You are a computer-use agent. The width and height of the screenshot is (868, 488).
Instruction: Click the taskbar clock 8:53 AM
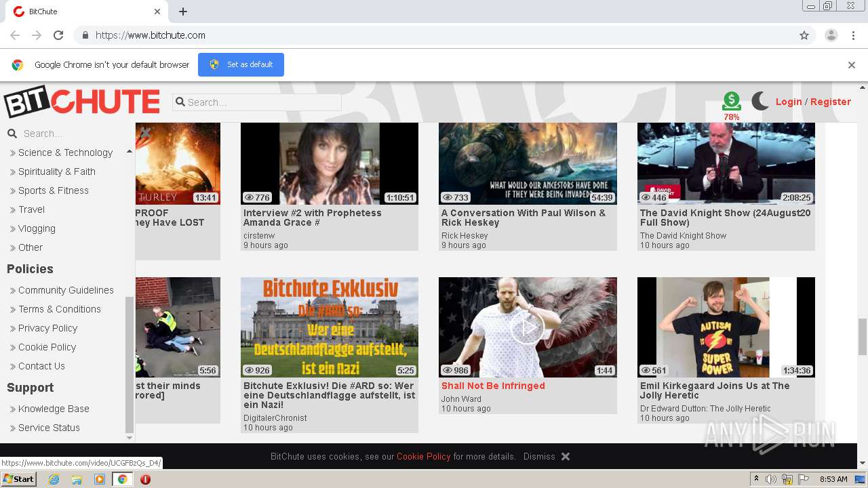pos(833,479)
